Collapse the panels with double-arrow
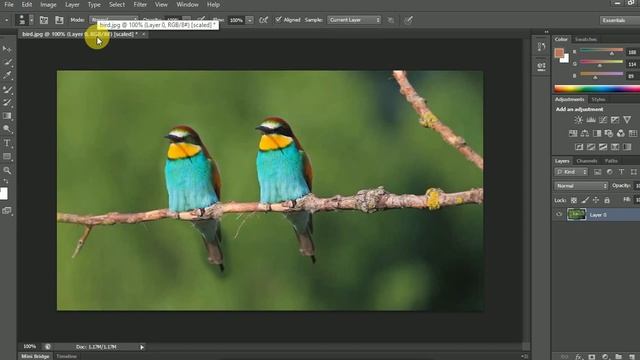 pyautogui.click(x=546, y=32)
